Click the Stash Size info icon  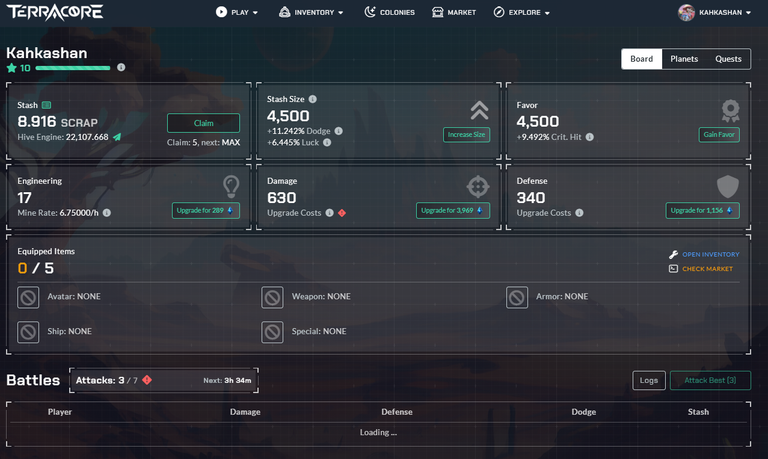point(312,99)
